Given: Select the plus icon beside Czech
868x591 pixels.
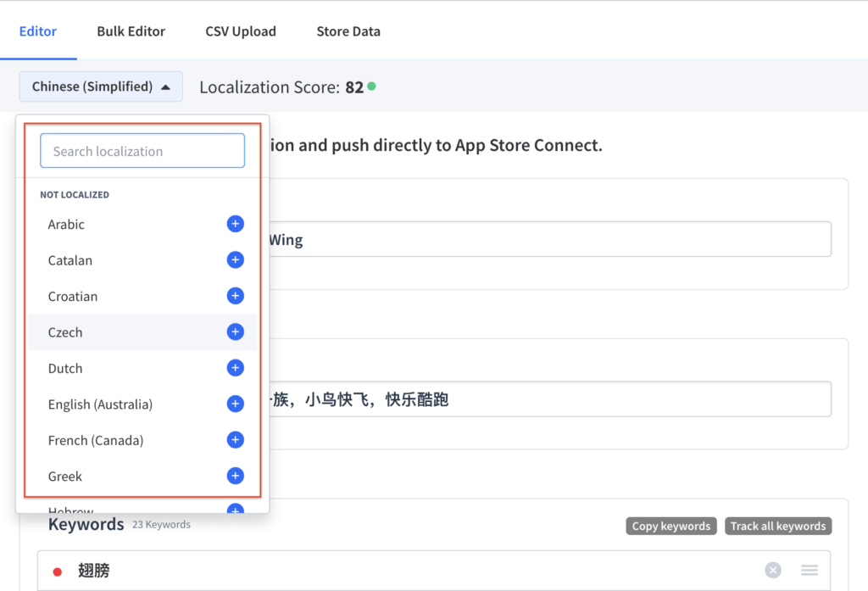Looking at the screenshot, I should coord(235,332).
